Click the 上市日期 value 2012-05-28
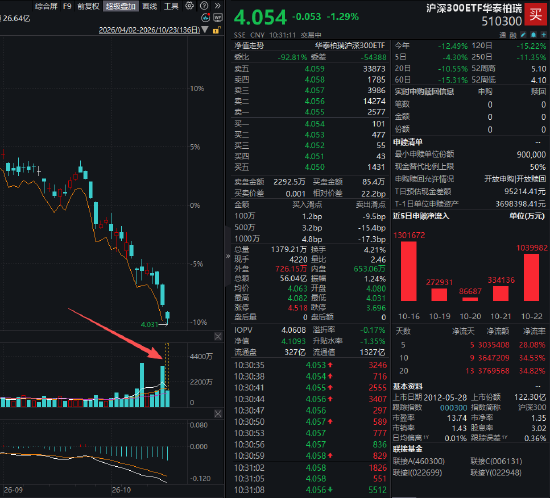The height and width of the screenshot is (498, 550). (445, 398)
